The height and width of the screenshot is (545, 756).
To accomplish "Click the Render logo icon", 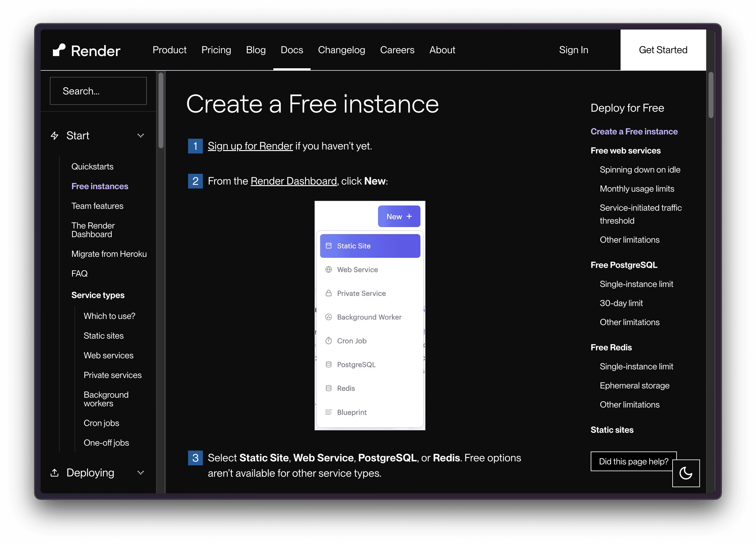I will (x=59, y=50).
